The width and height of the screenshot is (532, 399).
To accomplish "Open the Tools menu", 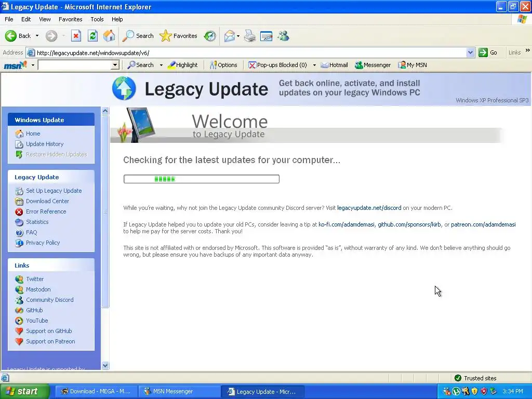I will (x=97, y=19).
